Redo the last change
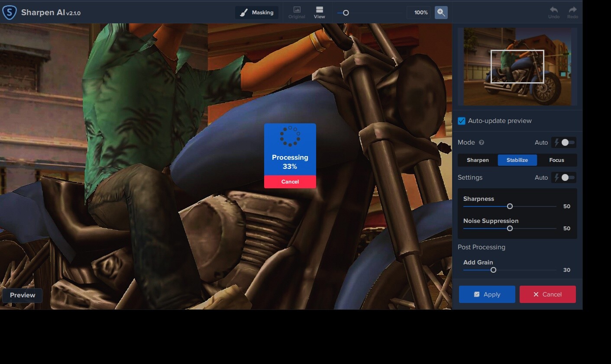The height and width of the screenshot is (364, 611). point(572,13)
